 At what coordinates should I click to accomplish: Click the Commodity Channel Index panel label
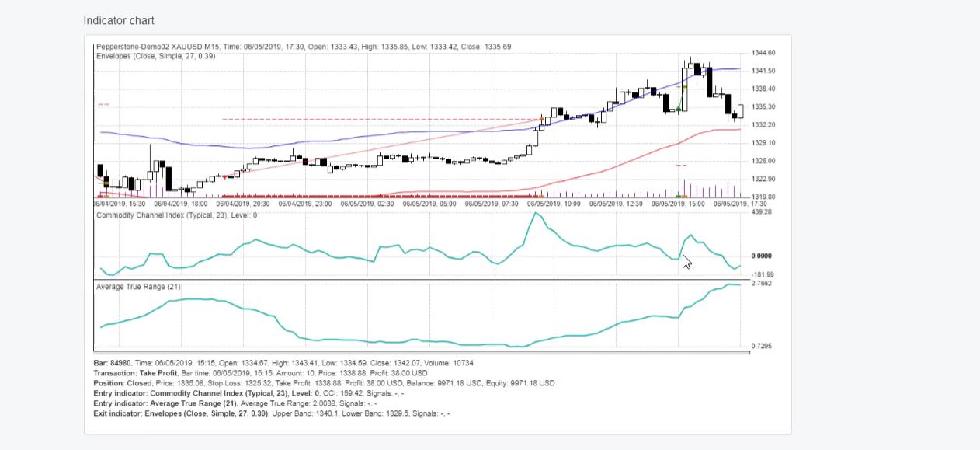click(176, 215)
